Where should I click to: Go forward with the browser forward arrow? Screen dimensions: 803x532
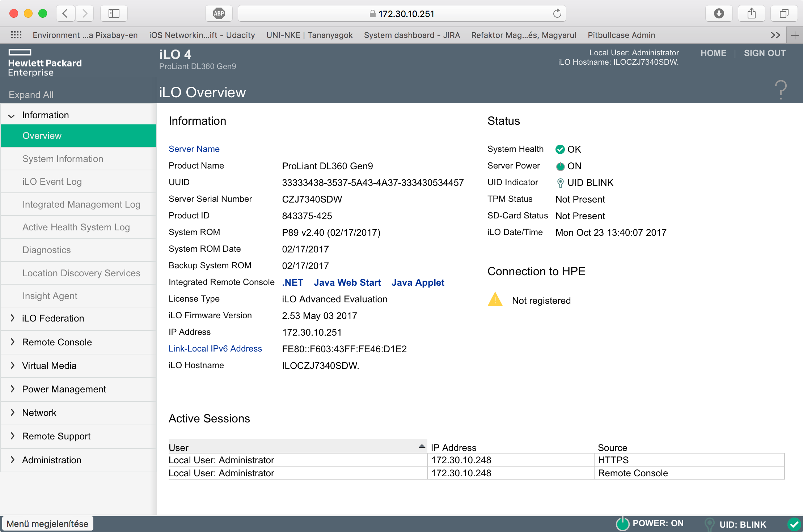tap(85, 14)
